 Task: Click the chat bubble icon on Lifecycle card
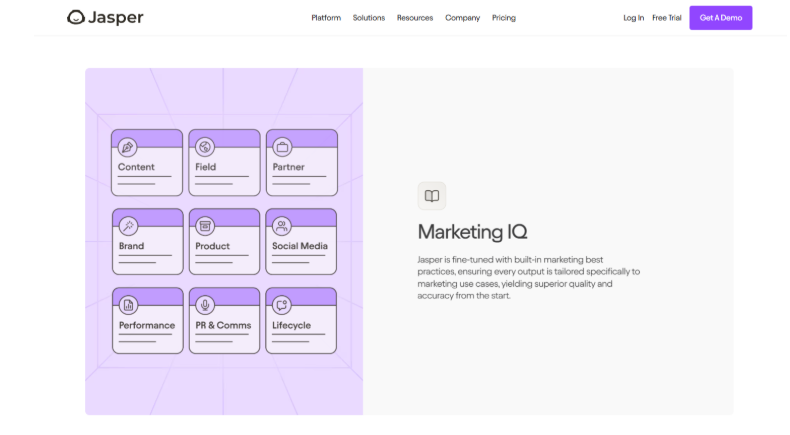point(282,305)
